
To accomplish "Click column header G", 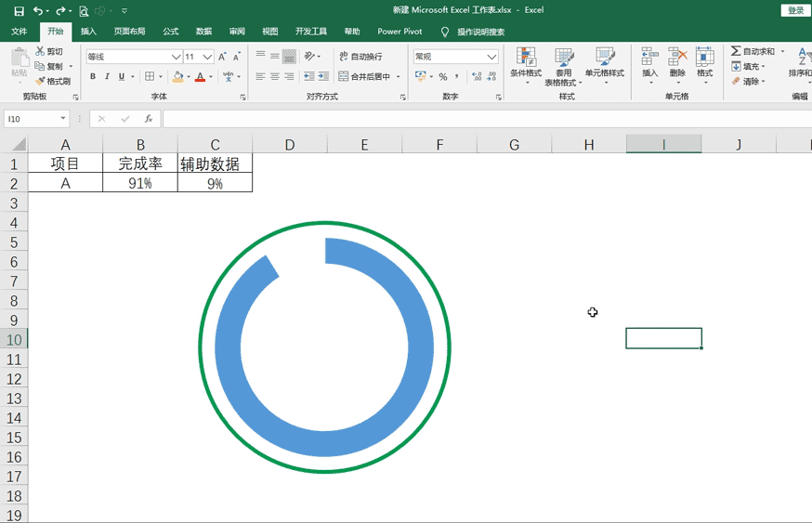I will click(x=514, y=145).
